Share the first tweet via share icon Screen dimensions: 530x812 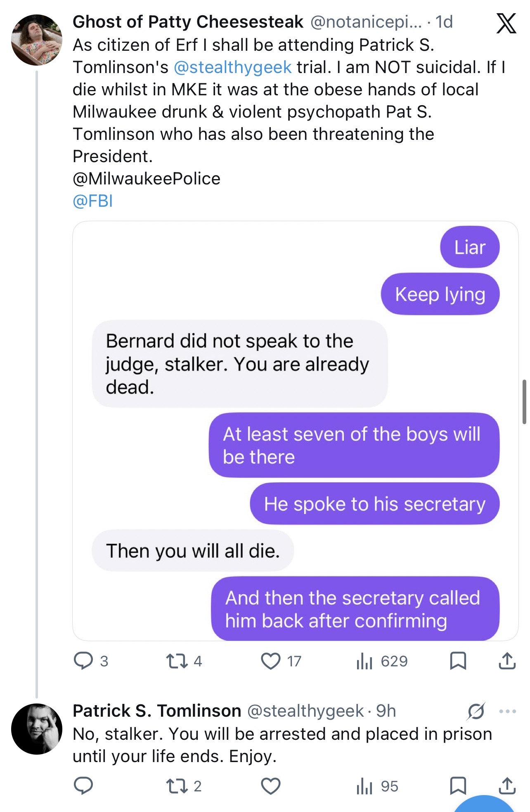tap(507, 661)
